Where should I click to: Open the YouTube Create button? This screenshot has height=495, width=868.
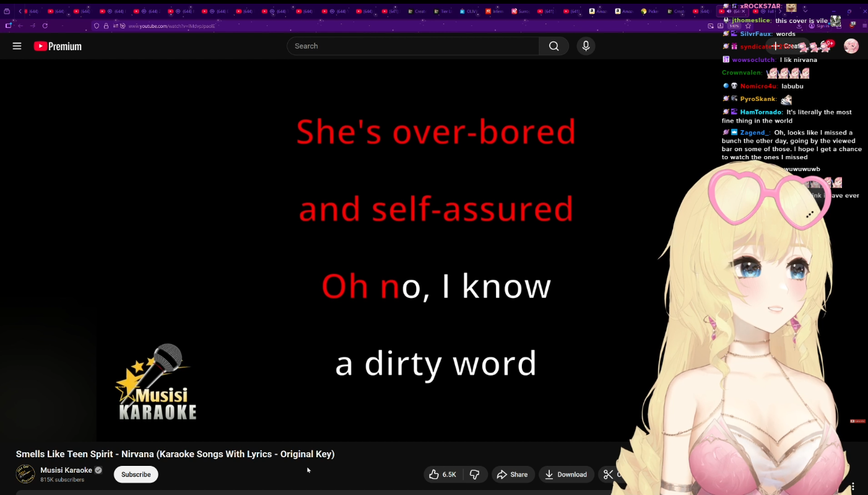click(x=787, y=46)
